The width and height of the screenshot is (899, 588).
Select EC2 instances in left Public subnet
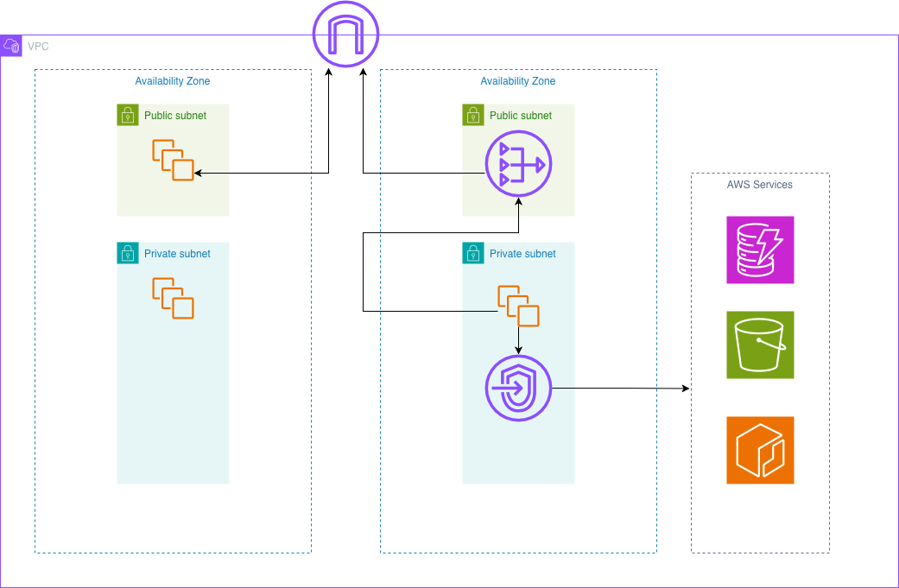click(x=173, y=160)
